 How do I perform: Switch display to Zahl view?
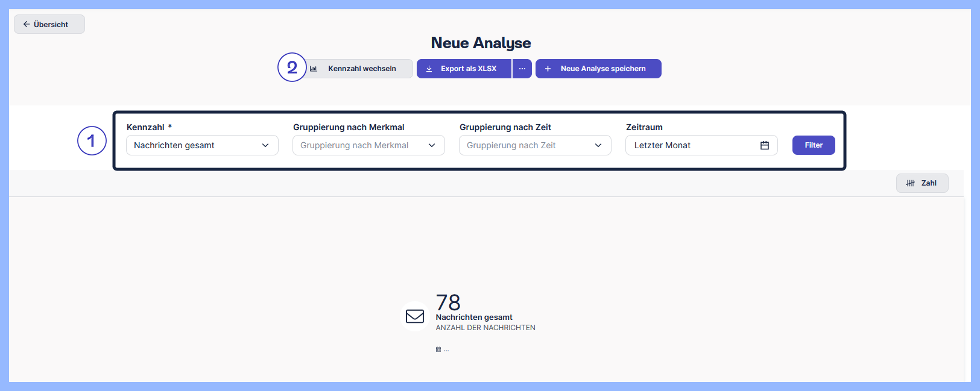tap(922, 183)
